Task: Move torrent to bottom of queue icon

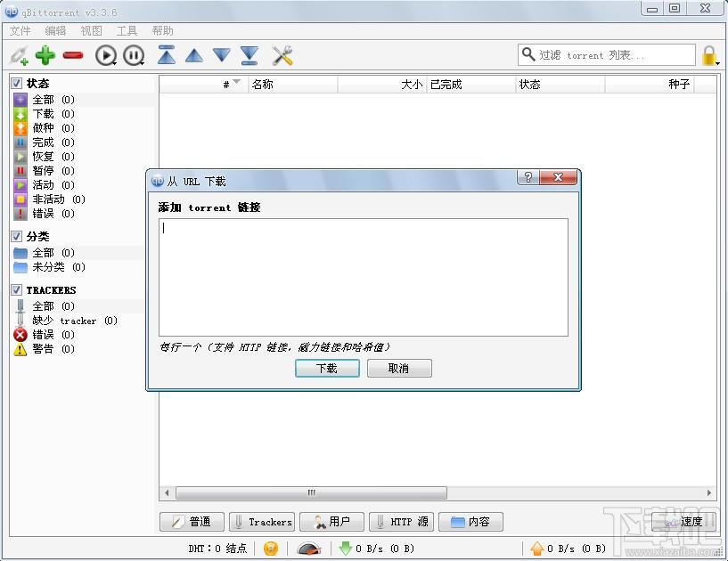Action: (249, 55)
